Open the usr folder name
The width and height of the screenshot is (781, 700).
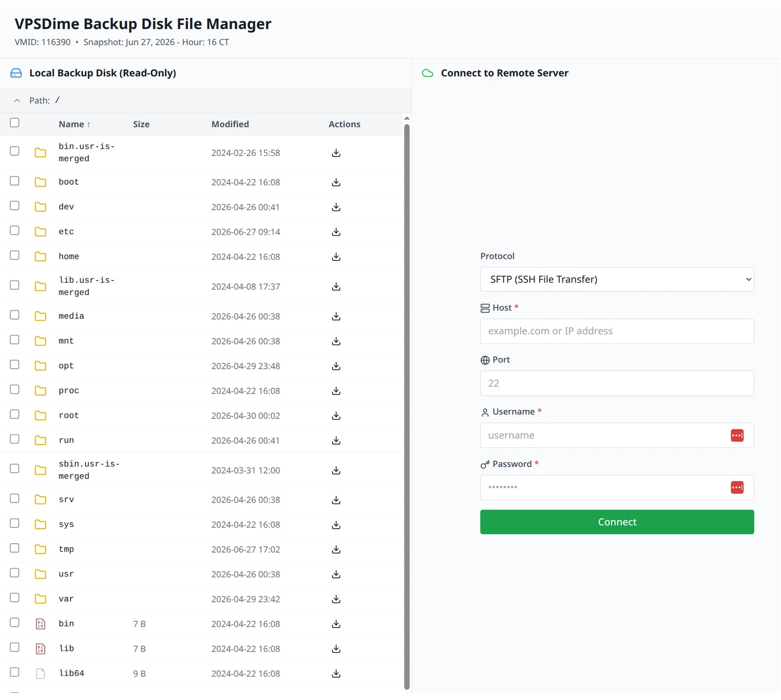click(x=66, y=574)
